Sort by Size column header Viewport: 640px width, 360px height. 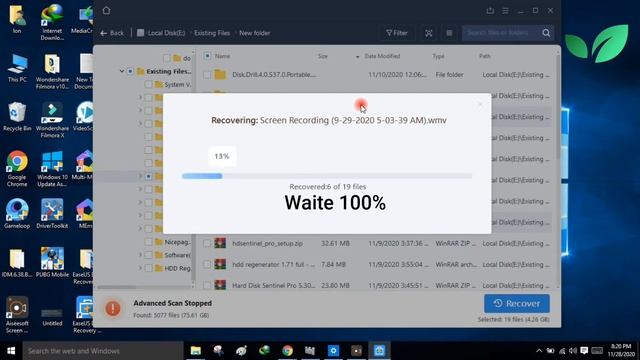point(323,56)
